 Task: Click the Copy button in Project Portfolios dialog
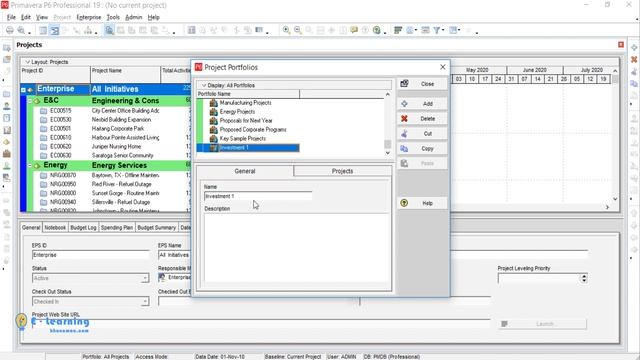tap(422, 149)
